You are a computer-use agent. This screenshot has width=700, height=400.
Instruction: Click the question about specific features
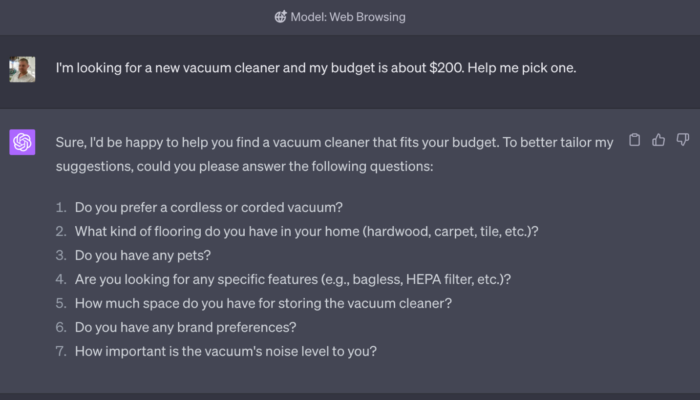pyautogui.click(x=292, y=279)
